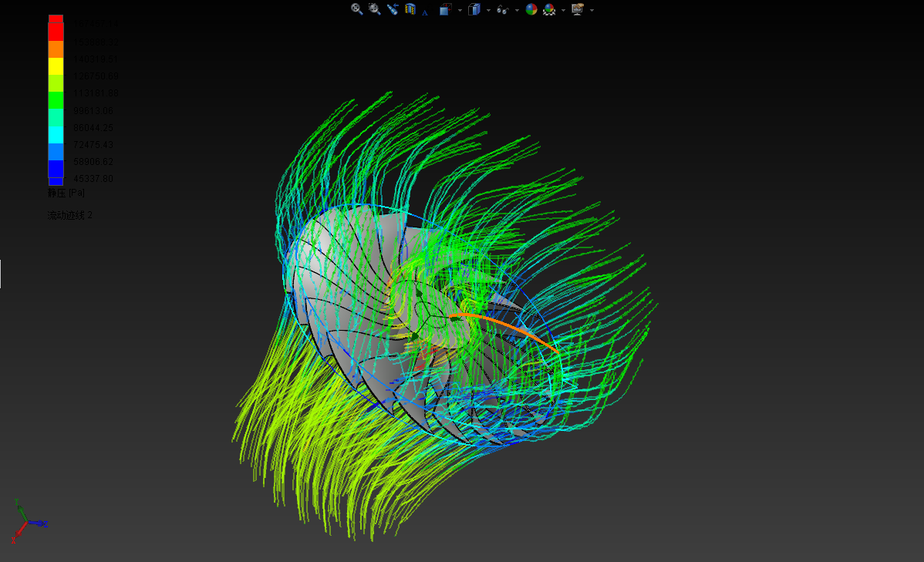
Task: Click the 流动迹线 2 plot label
Action: click(69, 216)
